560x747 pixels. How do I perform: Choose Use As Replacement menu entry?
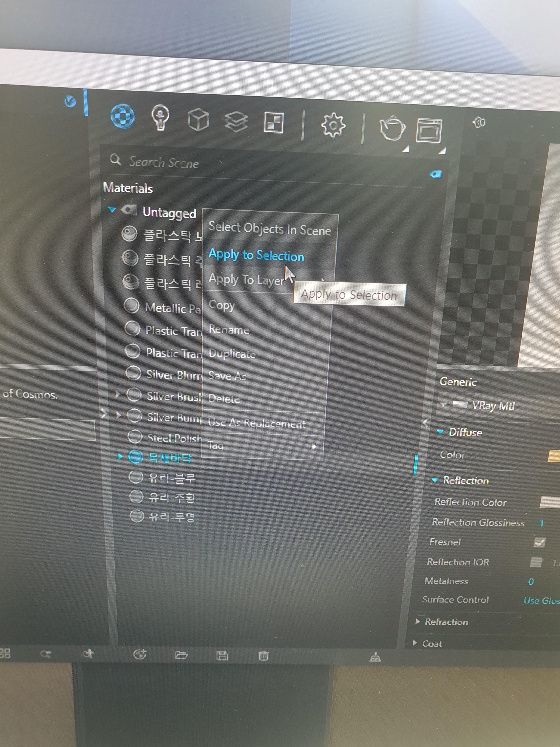tap(263, 423)
